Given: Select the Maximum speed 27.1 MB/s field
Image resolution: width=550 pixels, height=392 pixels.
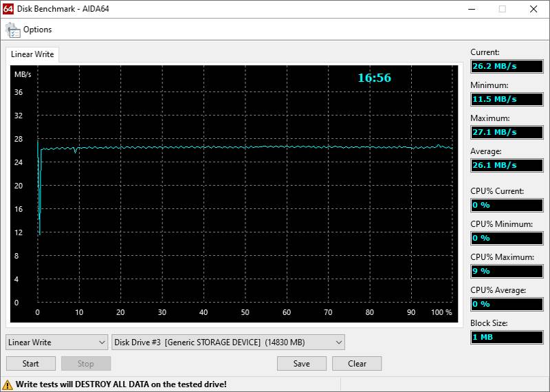Looking at the screenshot, I should [x=507, y=132].
